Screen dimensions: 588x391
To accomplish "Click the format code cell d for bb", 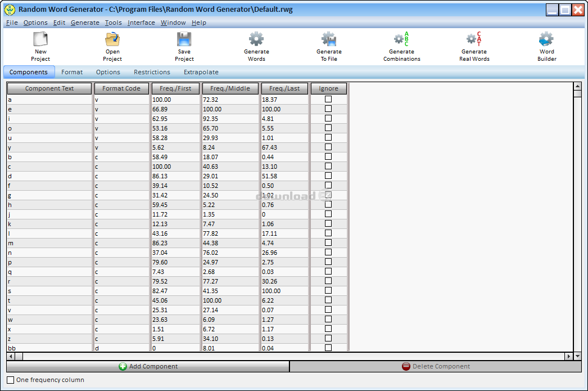I will pyautogui.click(x=121, y=348).
